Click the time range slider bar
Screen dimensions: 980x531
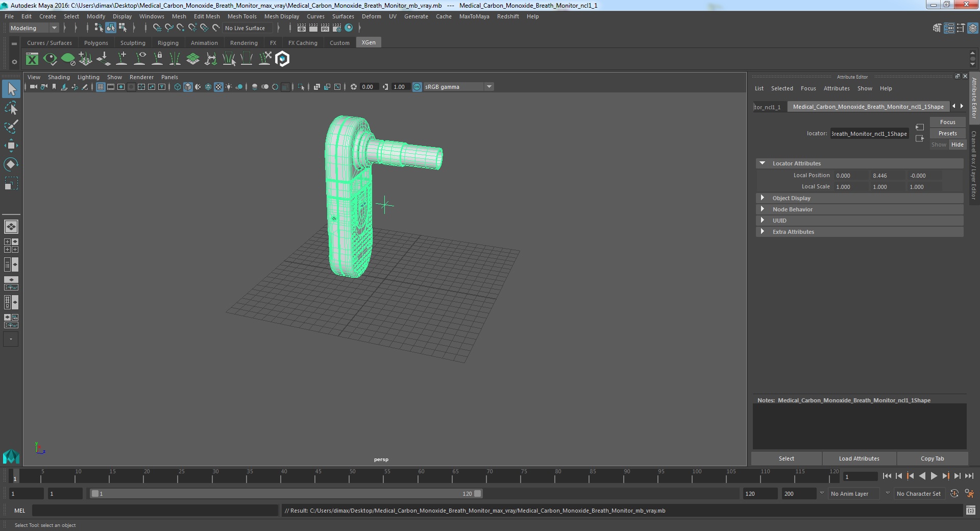(286, 494)
